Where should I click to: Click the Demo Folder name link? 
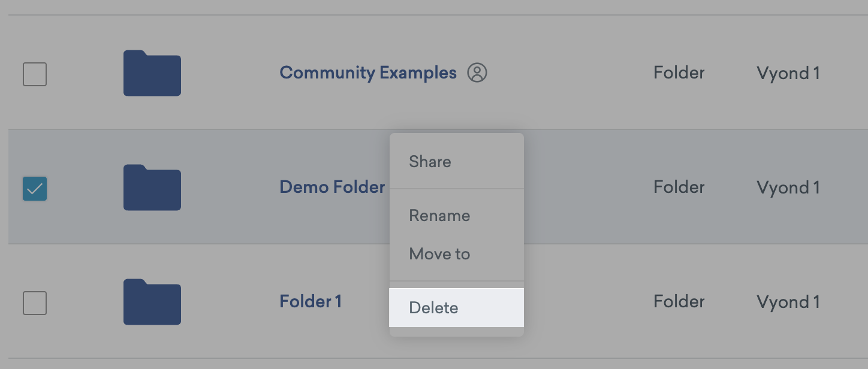[331, 187]
